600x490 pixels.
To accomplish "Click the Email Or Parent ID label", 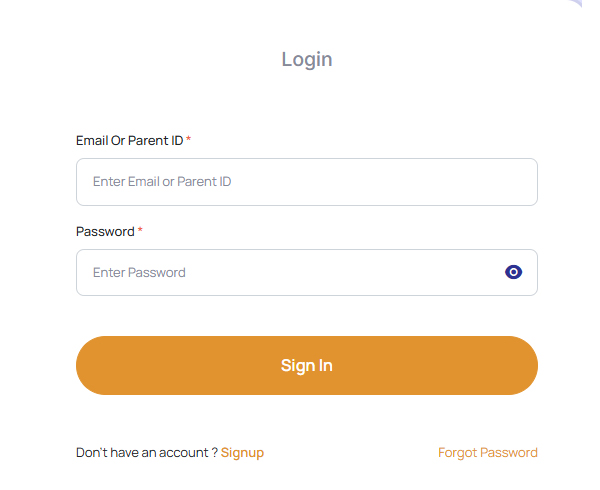I will pos(129,140).
